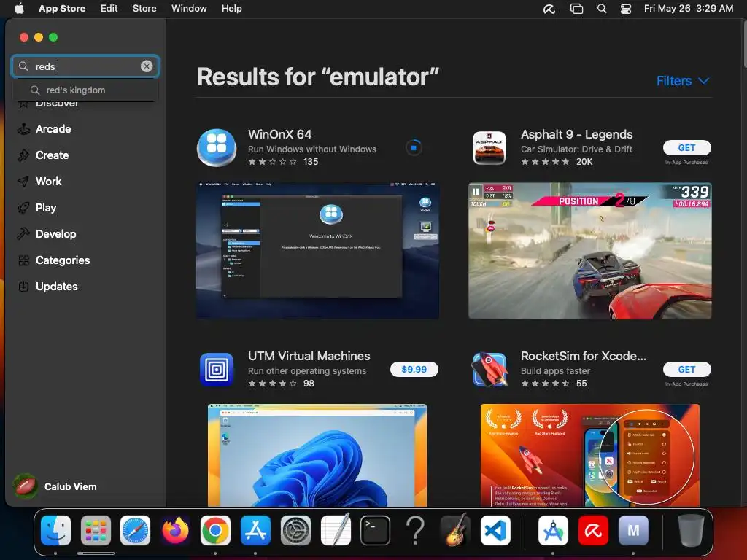Open the Apple menu
Screen dimensions: 747x560
pos(19,9)
